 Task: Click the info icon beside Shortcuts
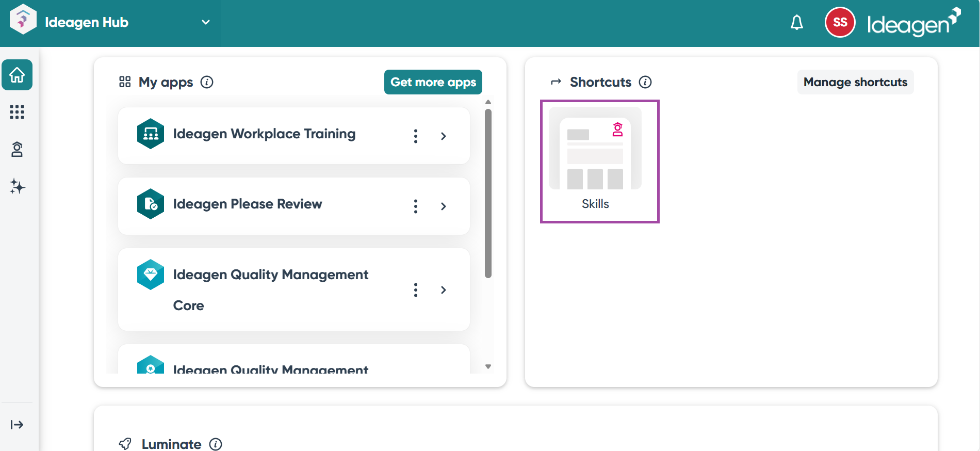(645, 82)
